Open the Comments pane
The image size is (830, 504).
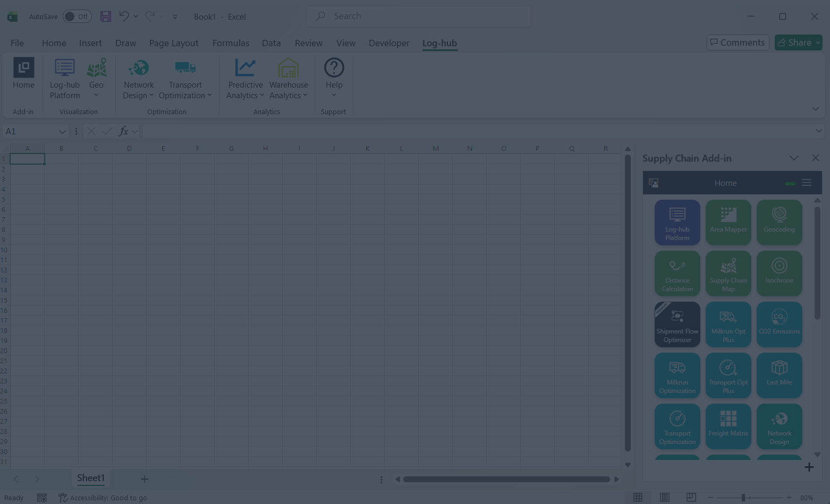[738, 42]
